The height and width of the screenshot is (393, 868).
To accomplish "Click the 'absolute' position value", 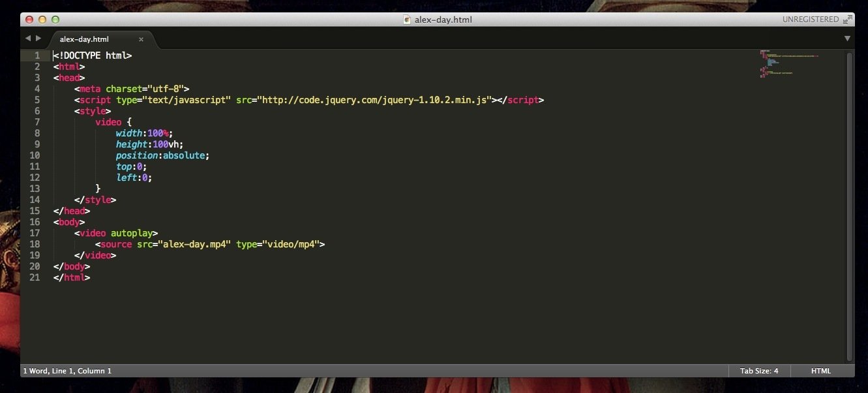I will (x=184, y=155).
